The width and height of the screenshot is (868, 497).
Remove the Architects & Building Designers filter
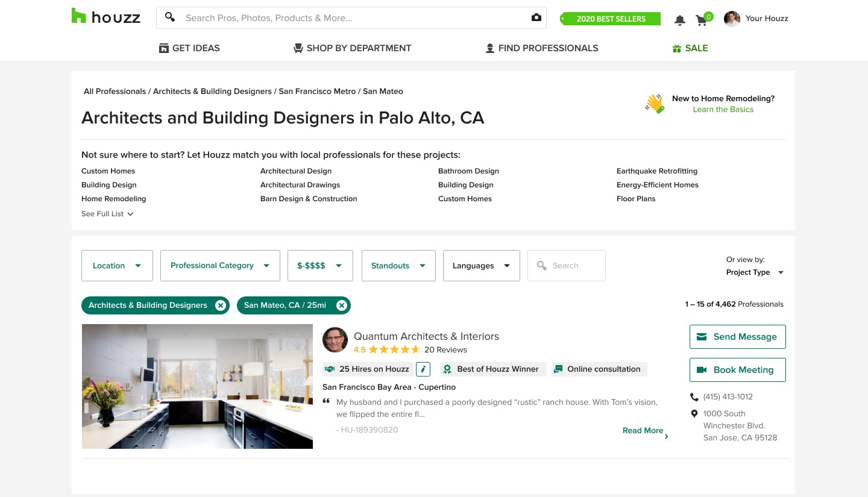pyautogui.click(x=221, y=305)
